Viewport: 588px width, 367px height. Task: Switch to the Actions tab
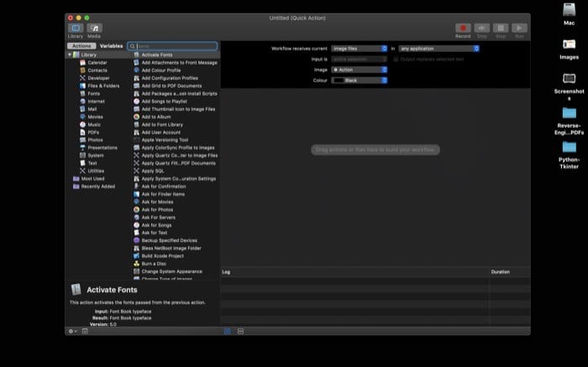pyautogui.click(x=81, y=45)
